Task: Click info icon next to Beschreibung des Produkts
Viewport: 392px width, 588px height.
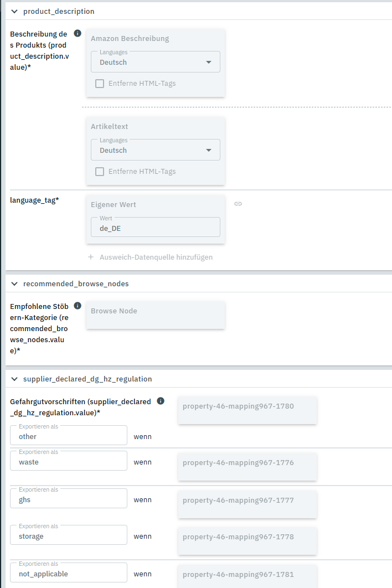Action: (x=78, y=33)
